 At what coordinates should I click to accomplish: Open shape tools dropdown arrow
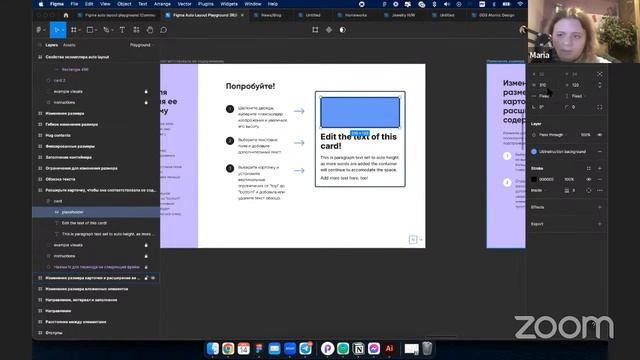[x=96, y=30]
